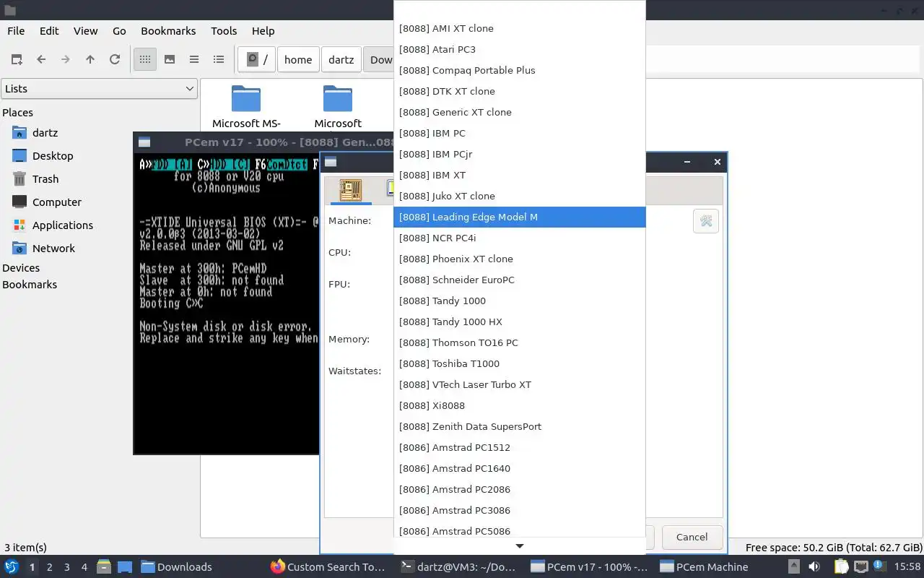Screen dimensions: 924x578
Task: Navigate to home in path bar
Action: pos(298,60)
